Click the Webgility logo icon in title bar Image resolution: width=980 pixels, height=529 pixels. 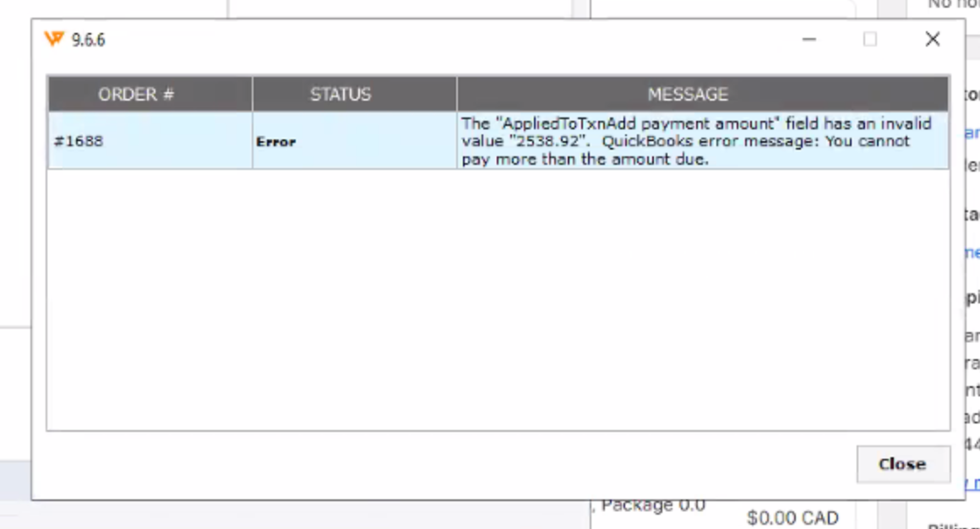(54, 40)
